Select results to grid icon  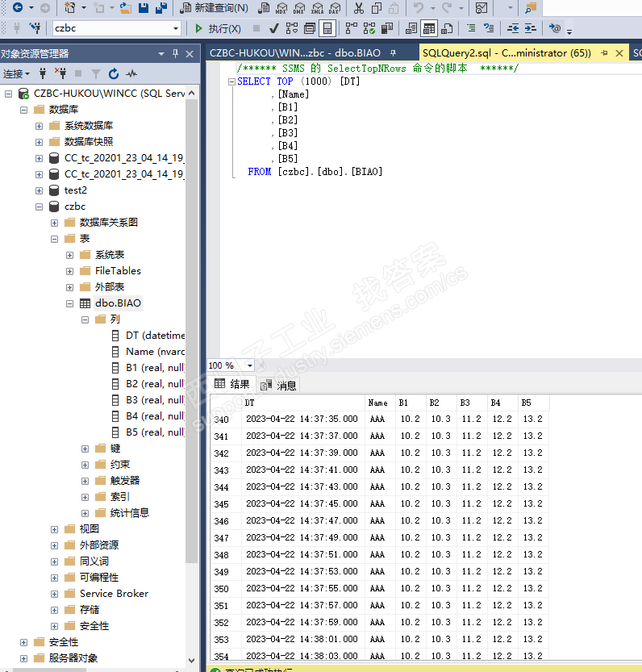pyautogui.click(x=429, y=29)
